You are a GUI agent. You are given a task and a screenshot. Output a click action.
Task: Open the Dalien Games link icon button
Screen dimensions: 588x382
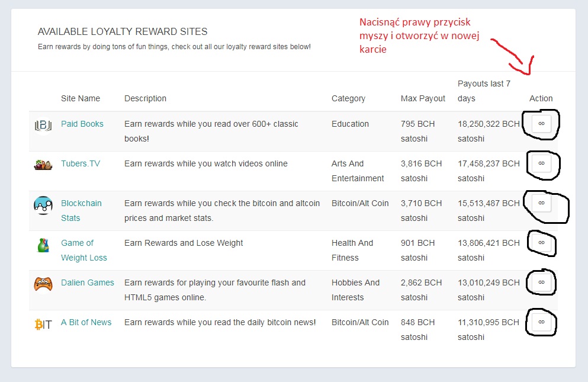(x=541, y=282)
